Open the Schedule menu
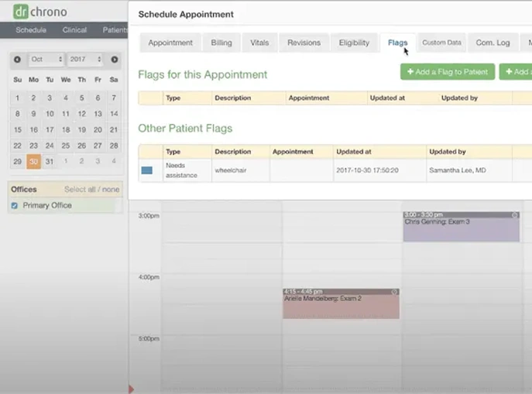The image size is (532, 394). pyautogui.click(x=31, y=30)
